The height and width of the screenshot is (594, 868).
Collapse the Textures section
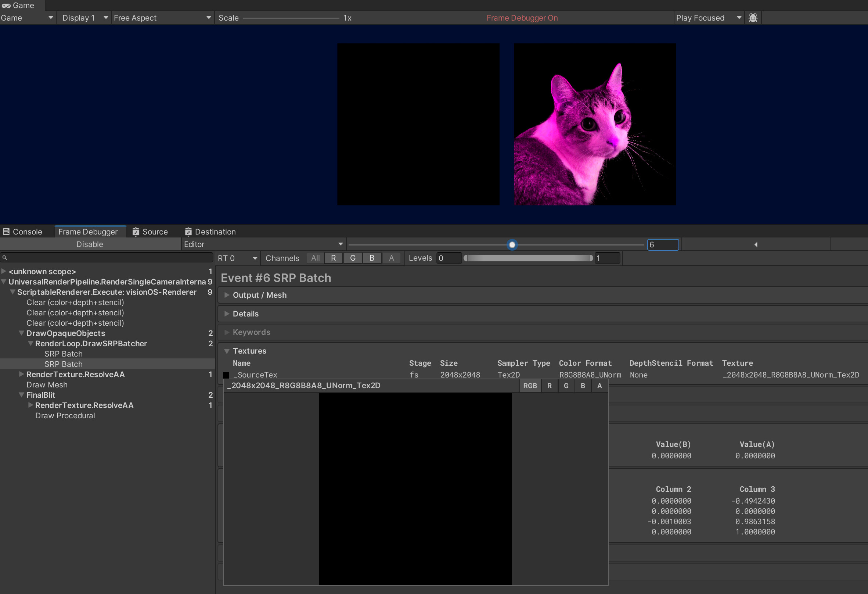tap(227, 351)
